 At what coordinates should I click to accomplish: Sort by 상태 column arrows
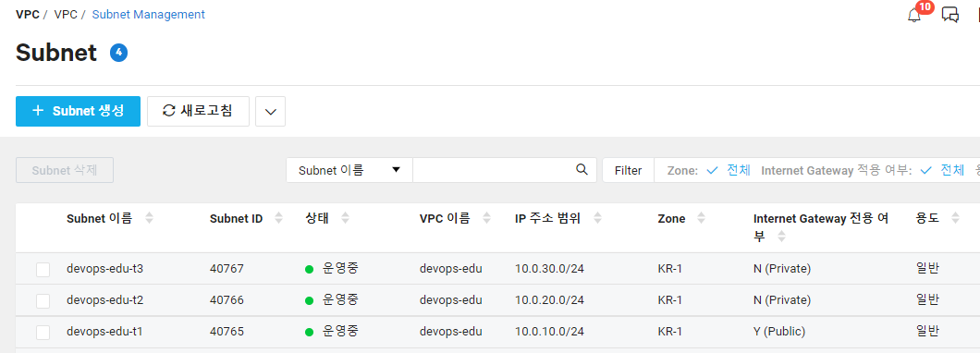(345, 218)
